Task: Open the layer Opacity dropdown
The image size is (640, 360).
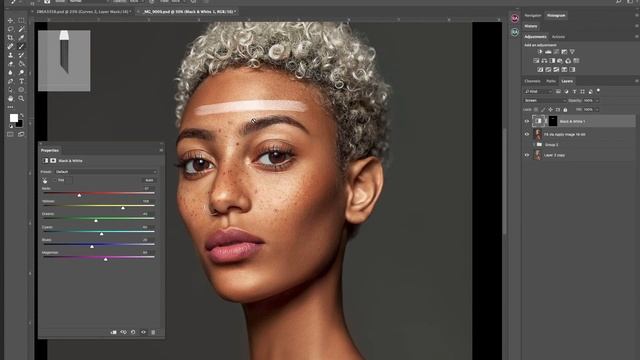Action: point(597,100)
